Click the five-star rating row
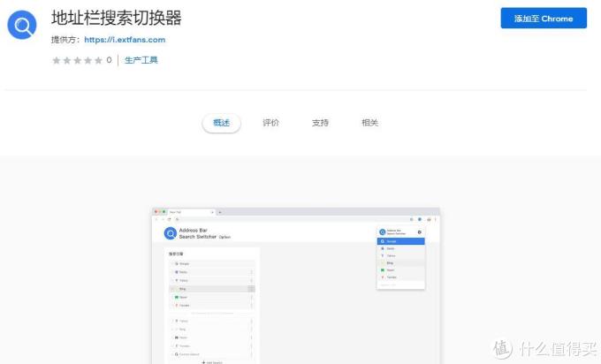 coord(78,60)
